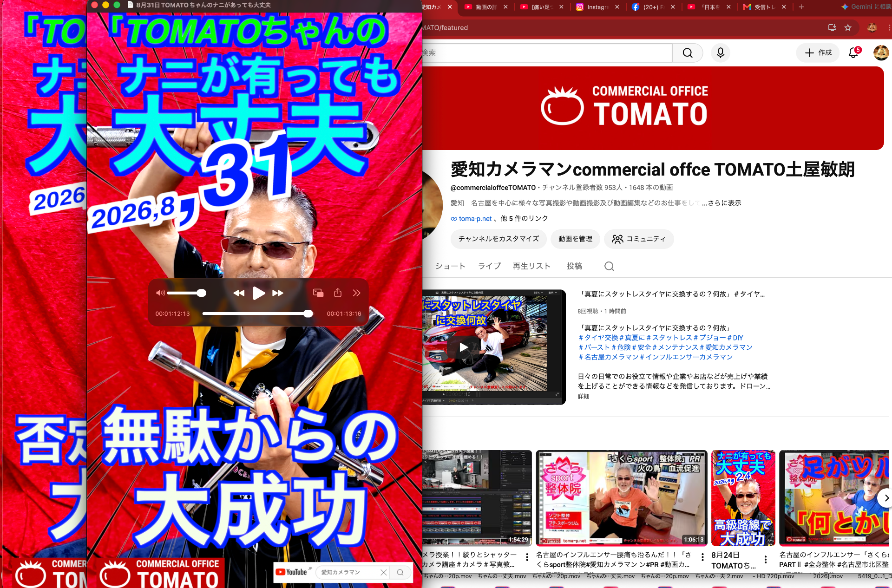Focus the YouTube search field
Viewport: 892px width, 588px height.
click(547, 53)
